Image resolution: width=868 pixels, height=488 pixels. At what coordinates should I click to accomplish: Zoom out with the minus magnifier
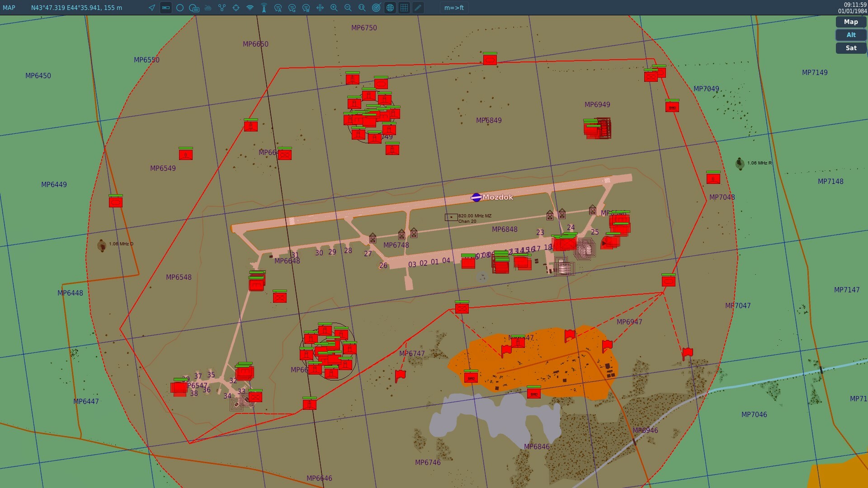[348, 8]
